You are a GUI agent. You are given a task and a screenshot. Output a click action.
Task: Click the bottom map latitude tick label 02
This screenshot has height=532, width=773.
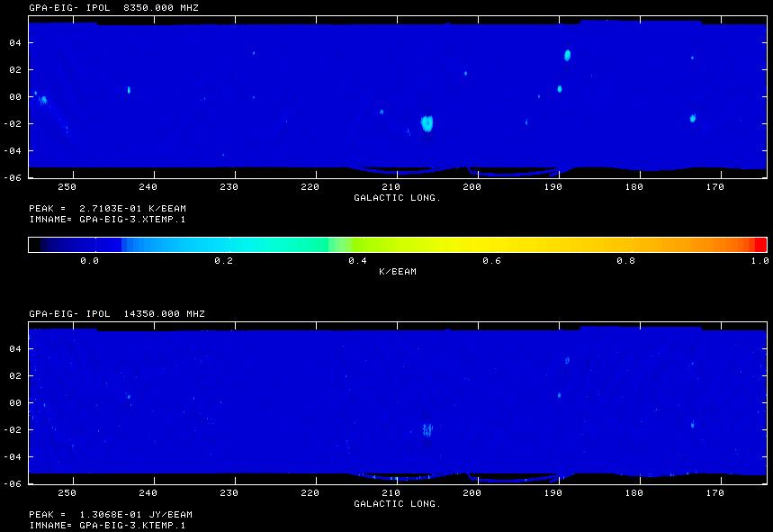click(15, 375)
